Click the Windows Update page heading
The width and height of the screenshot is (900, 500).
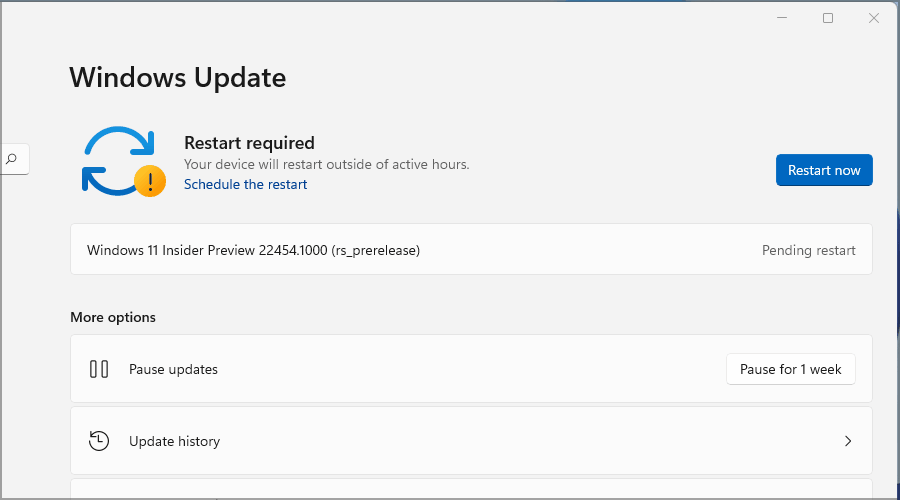pyautogui.click(x=177, y=77)
